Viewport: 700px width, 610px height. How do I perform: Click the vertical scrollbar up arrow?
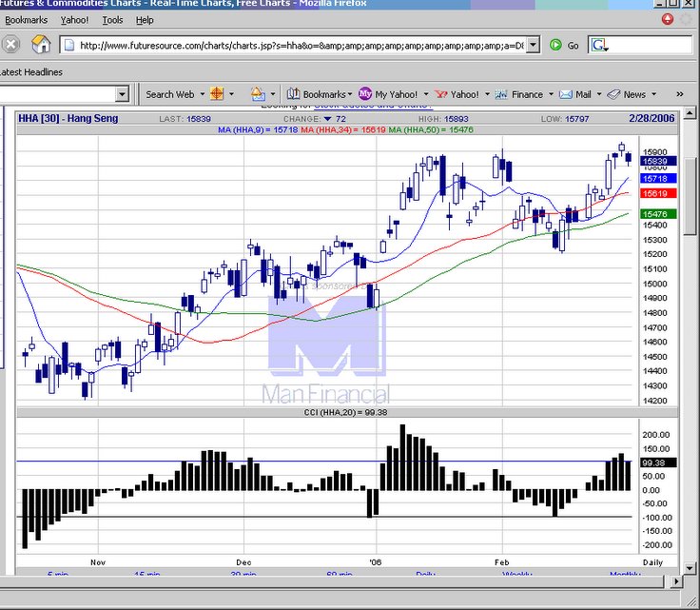690,112
